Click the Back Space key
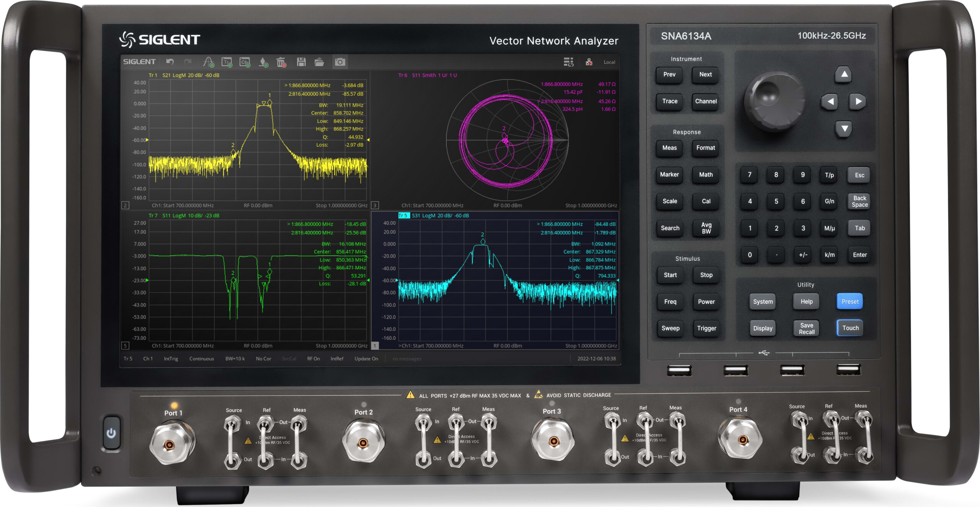 click(859, 201)
